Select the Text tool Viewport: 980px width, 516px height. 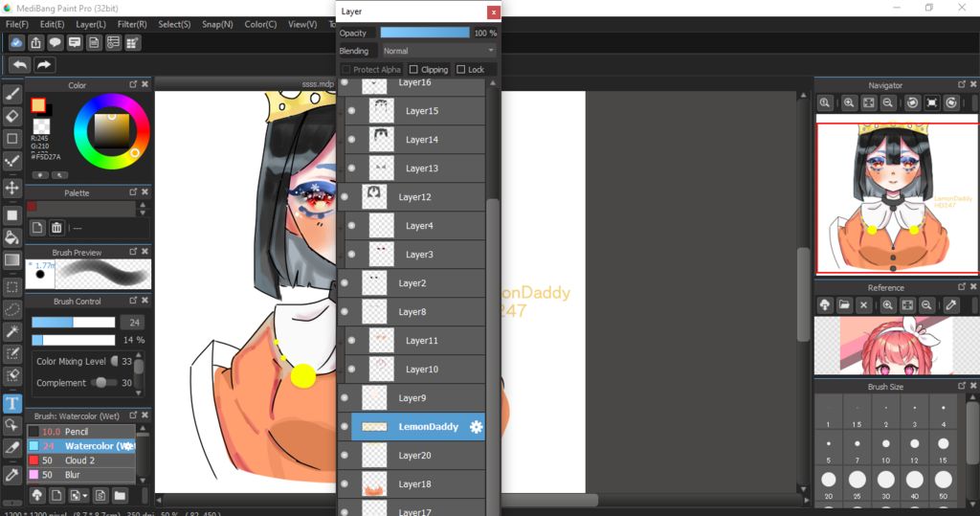pos(11,403)
